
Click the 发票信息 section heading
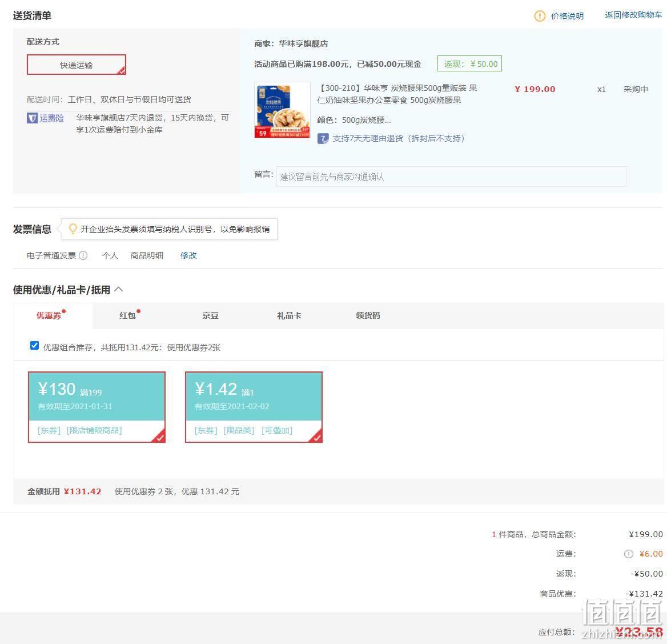point(33,229)
